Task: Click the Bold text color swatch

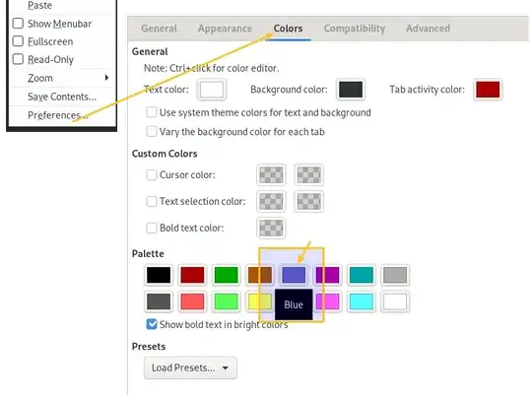Action: coord(271,228)
